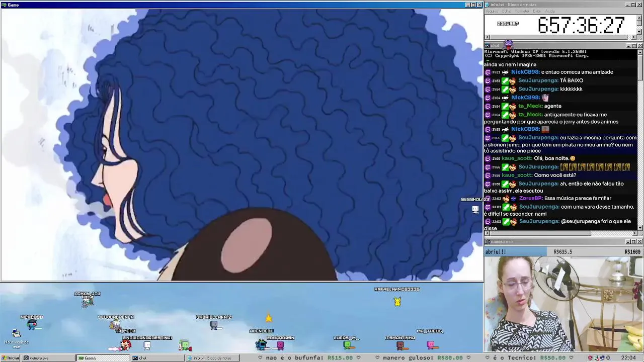Click the purple creature on the chat title bar
The image size is (644, 362).
(x=508, y=44)
